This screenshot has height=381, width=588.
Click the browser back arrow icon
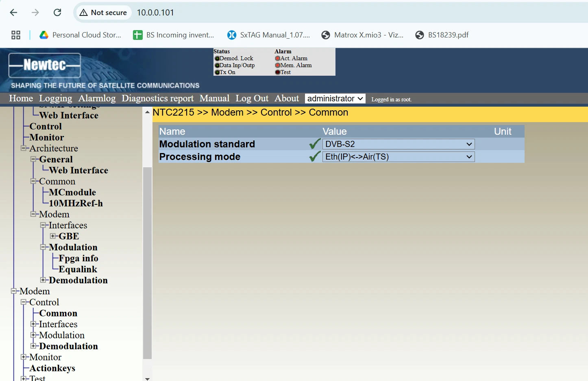(x=13, y=13)
